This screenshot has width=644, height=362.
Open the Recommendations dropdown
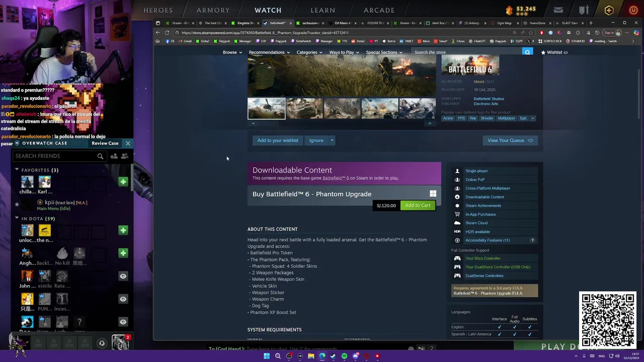pos(269,52)
